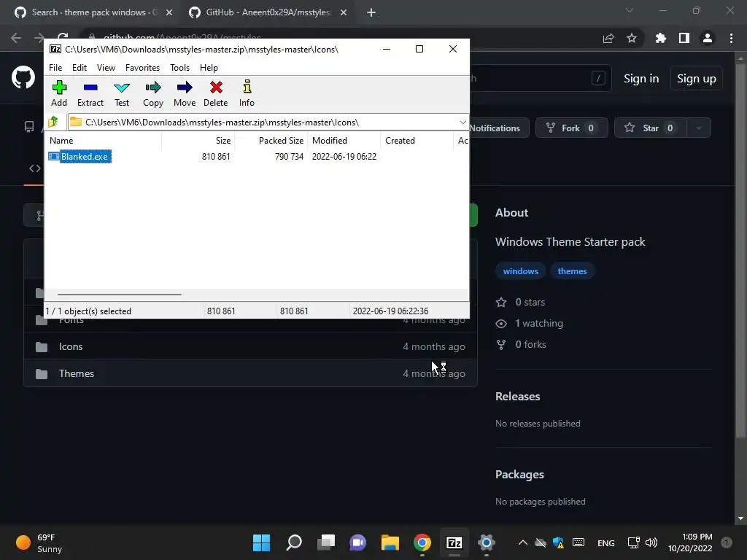Screen dimensions: 747x560
Task: Open the Themes folder in GitHub repo
Action: [76, 373]
